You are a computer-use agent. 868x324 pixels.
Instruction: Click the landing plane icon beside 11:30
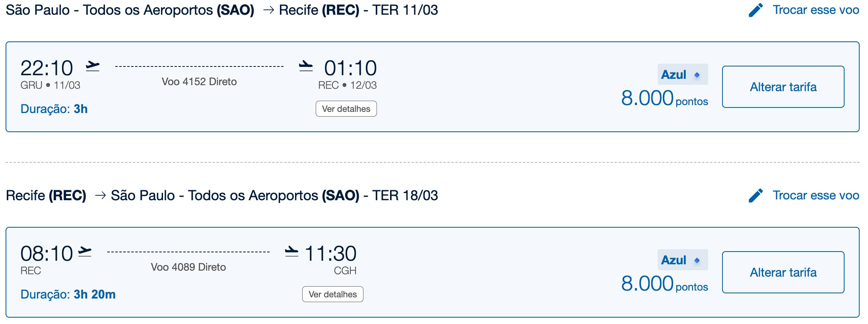coord(291,252)
